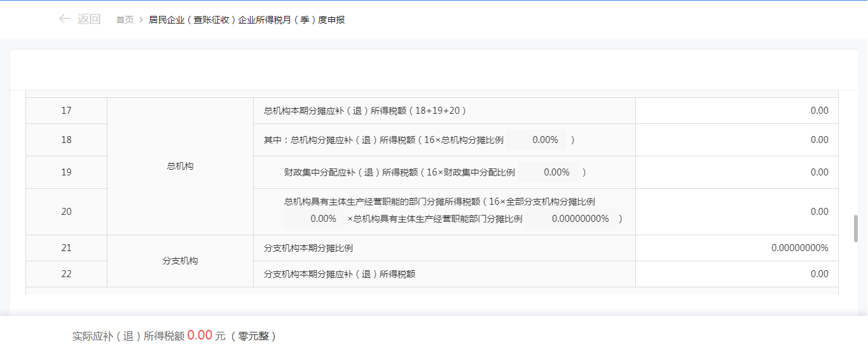Select row number 17 cell
Image resolution: width=868 pixels, height=356 pixels.
click(x=66, y=111)
